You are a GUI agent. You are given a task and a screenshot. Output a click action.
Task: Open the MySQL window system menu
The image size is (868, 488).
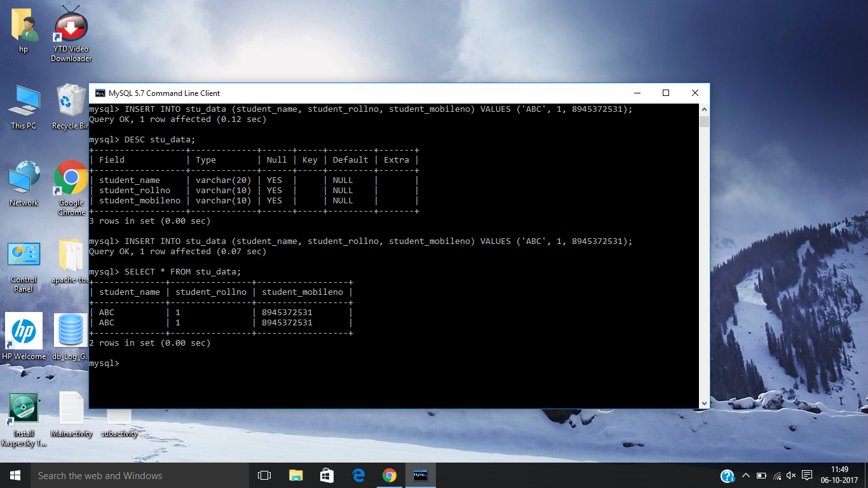[x=101, y=93]
